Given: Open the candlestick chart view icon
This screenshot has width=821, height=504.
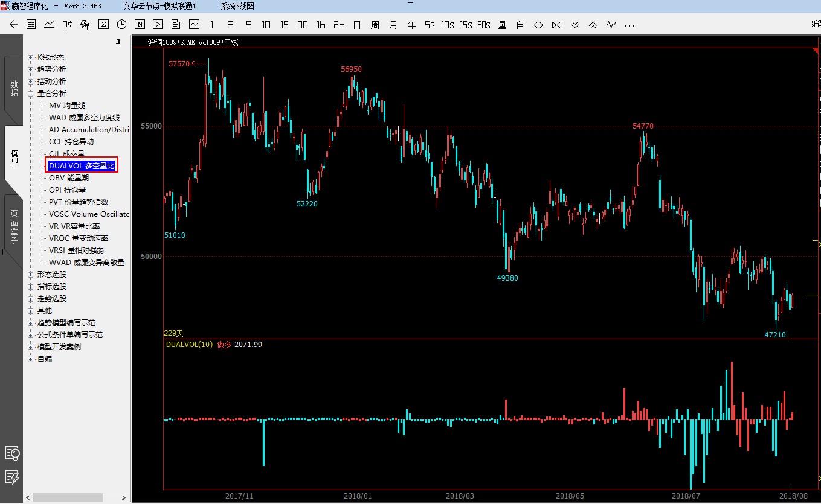Looking at the screenshot, I should pos(67,25).
